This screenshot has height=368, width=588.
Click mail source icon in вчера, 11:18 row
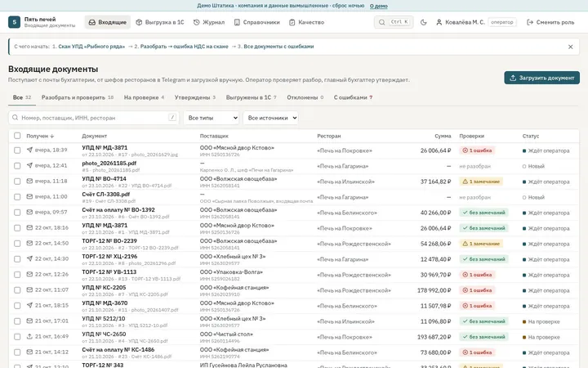[29, 181]
